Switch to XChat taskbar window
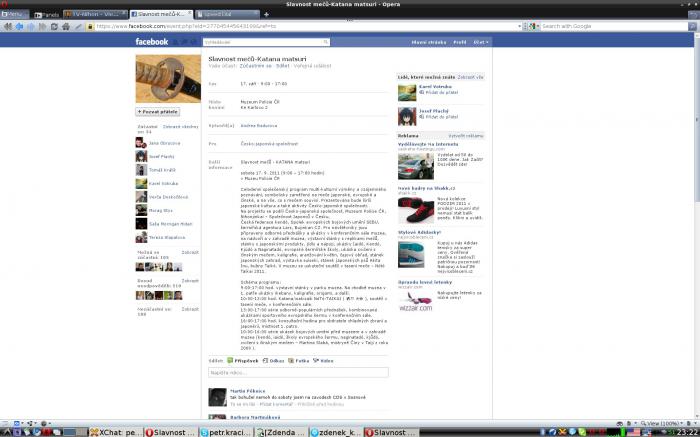The image size is (700, 437). point(115,432)
